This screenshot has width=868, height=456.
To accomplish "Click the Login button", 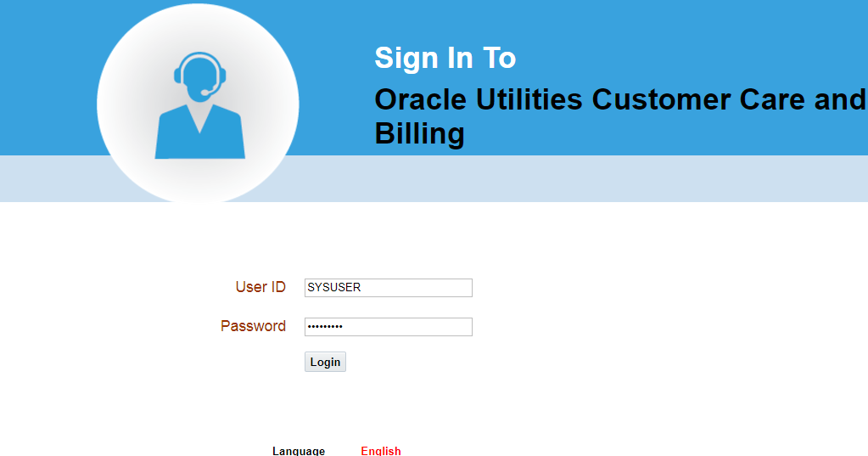I will tap(325, 362).
